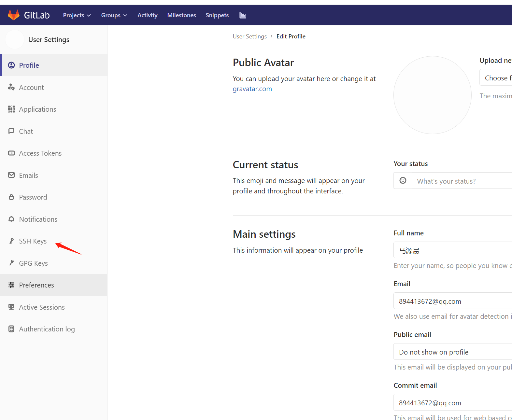The width and height of the screenshot is (512, 420).
Task: Open the SSH Keys page
Action: click(x=54, y=241)
